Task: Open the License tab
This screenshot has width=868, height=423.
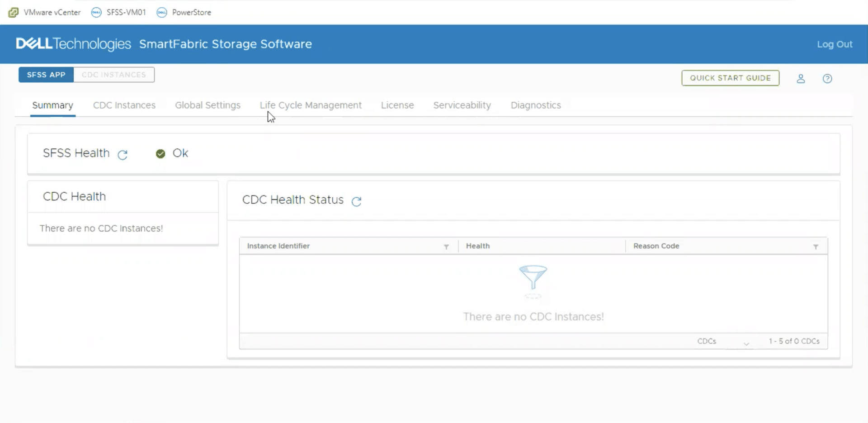Action: click(x=397, y=105)
